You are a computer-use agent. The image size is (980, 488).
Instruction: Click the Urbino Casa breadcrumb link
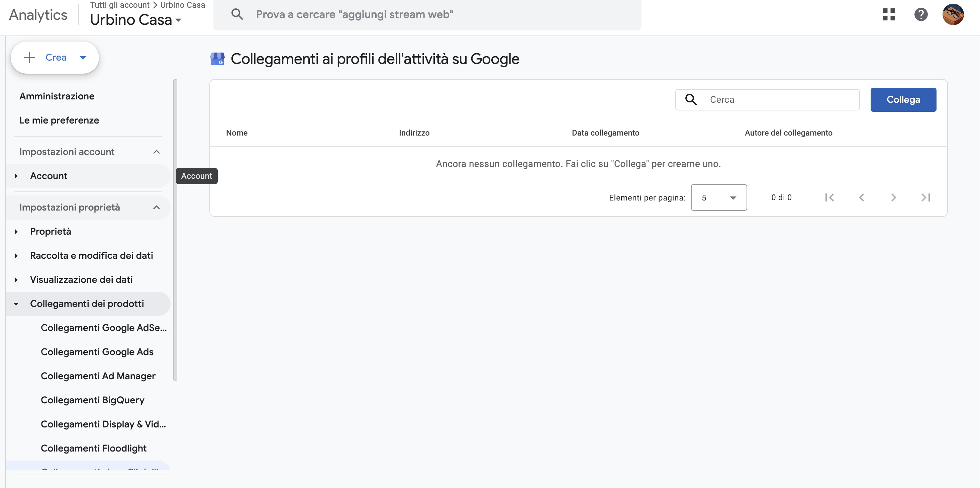click(x=183, y=5)
